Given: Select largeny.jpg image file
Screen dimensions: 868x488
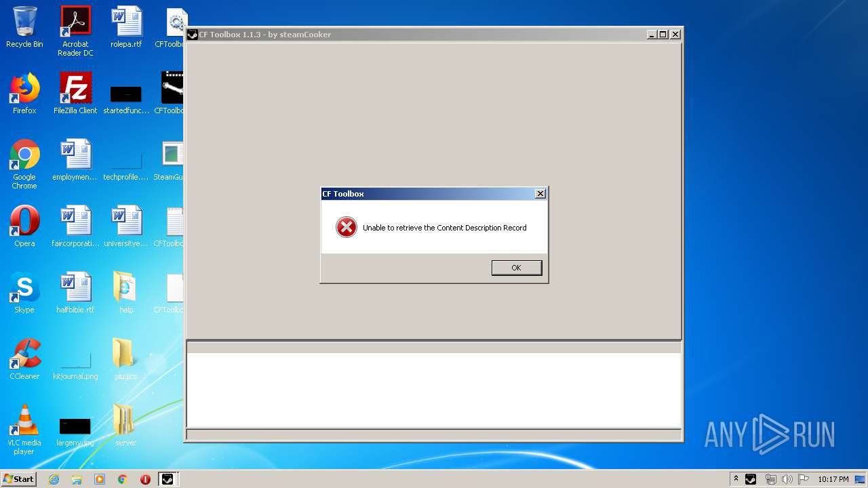Looking at the screenshot, I should click(75, 432).
